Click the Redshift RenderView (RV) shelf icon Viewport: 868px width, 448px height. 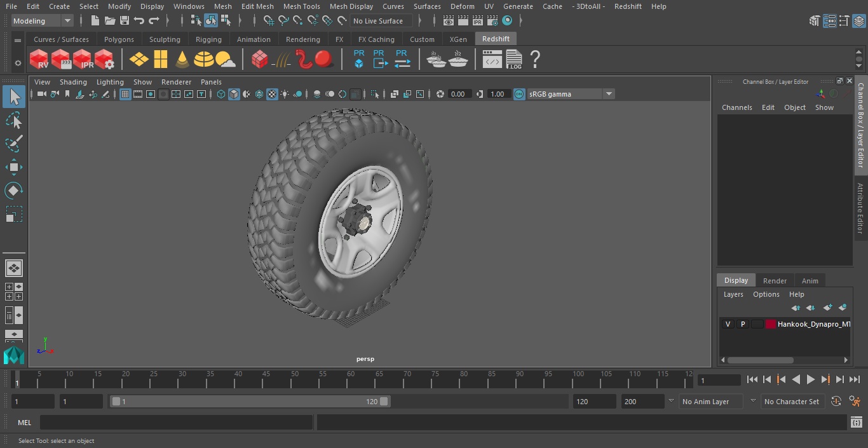pyautogui.click(x=39, y=60)
